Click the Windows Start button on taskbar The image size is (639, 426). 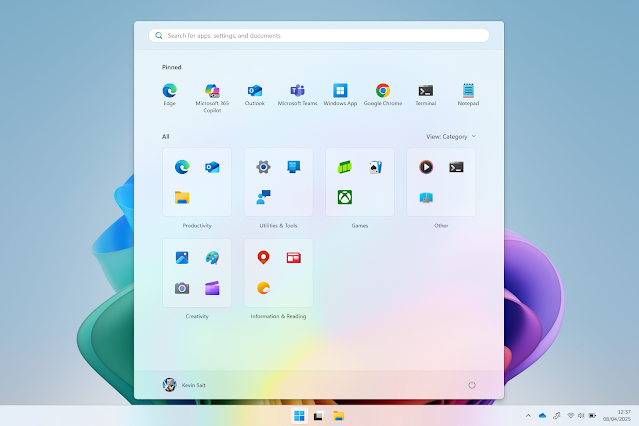pyautogui.click(x=299, y=416)
